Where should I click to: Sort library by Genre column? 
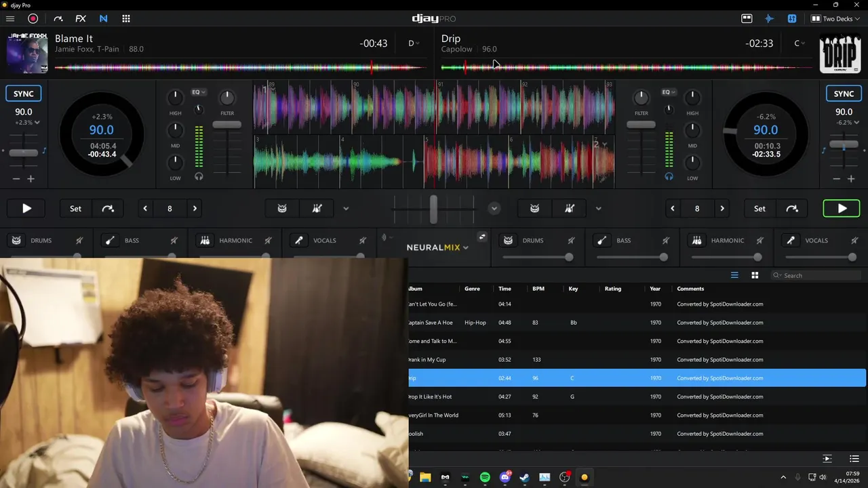point(472,289)
